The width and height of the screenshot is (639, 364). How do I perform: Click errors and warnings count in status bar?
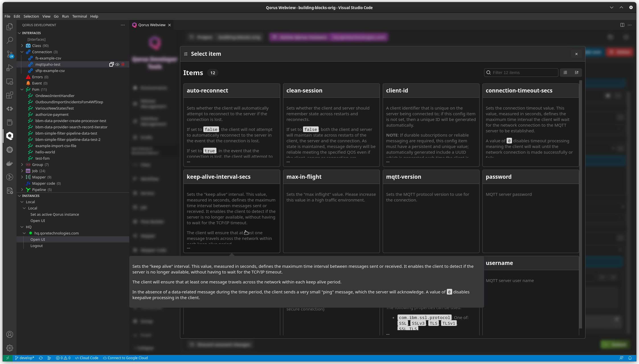click(63, 358)
